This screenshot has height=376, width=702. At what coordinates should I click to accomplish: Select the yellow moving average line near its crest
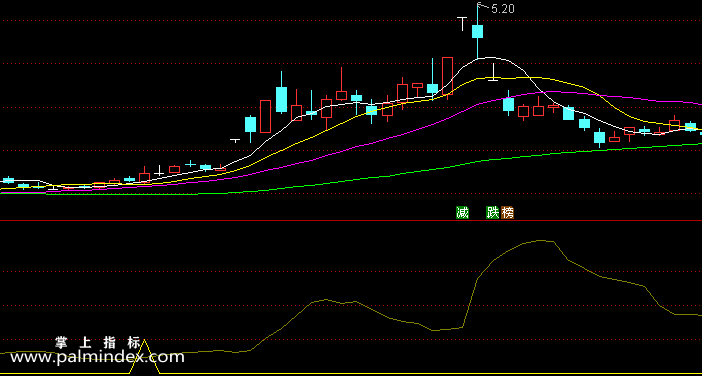click(515, 78)
